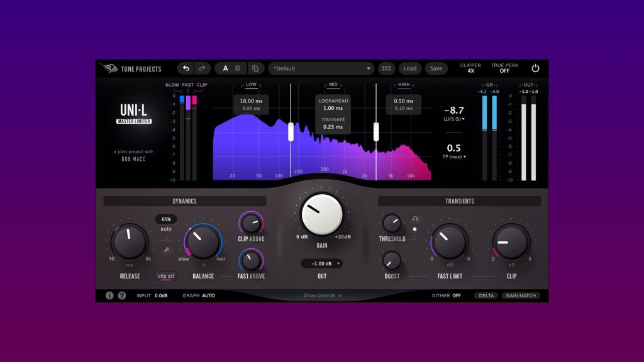The height and width of the screenshot is (362, 644).
Task: Toggle the clip att button
Action: pos(166,277)
